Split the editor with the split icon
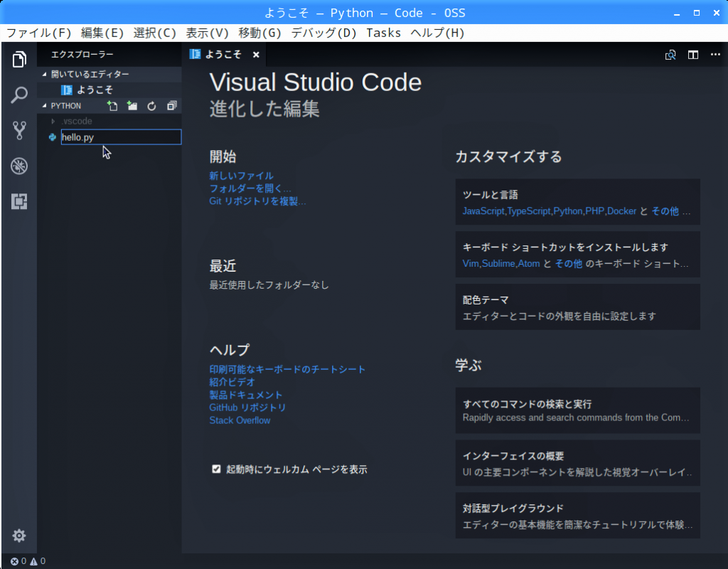728x569 pixels. point(693,55)
